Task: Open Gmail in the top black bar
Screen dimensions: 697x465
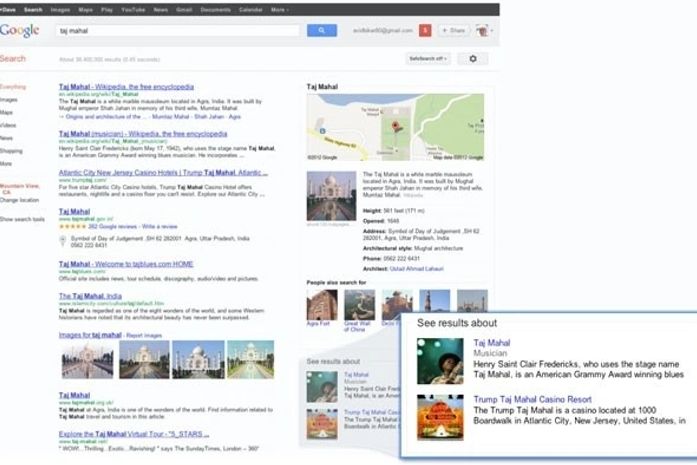Action: click(x=184, y=9)
